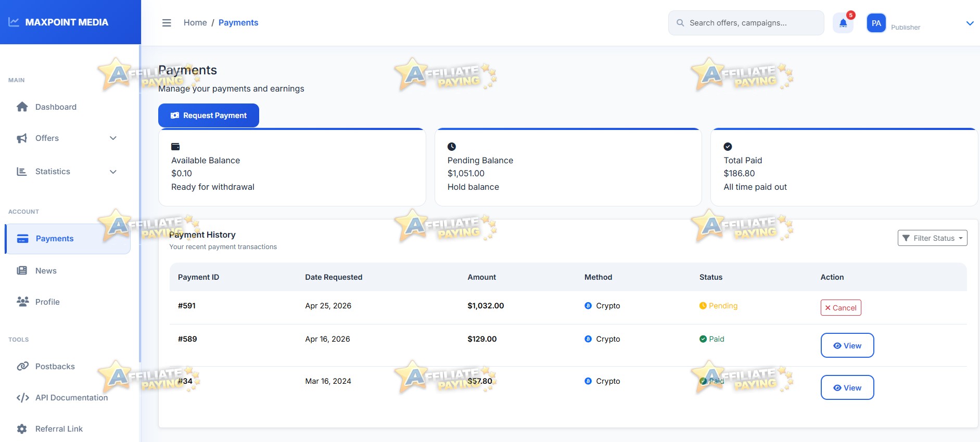Open the notifications bell

pyautogui.click(x=843, y=23)
